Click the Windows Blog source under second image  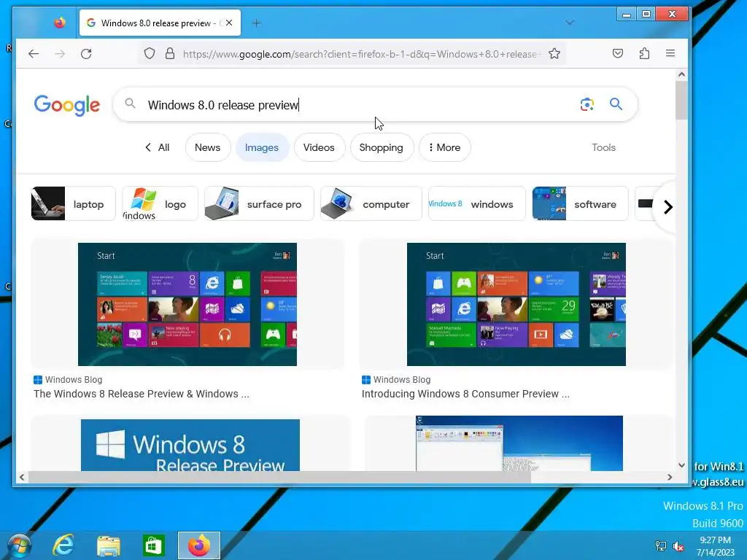click(x=396, y=379)
